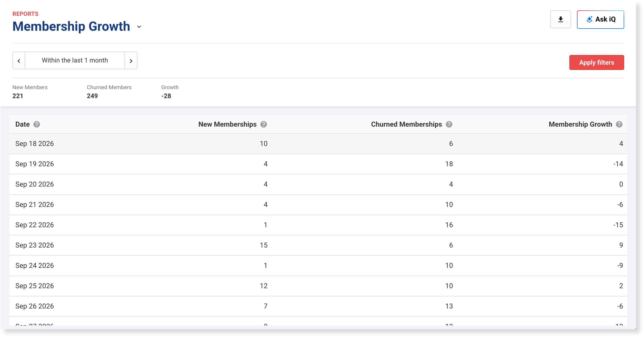Viewport: 644px width, 337px height.
Task: Show help for New Memberships column
Action: point(263,124)
